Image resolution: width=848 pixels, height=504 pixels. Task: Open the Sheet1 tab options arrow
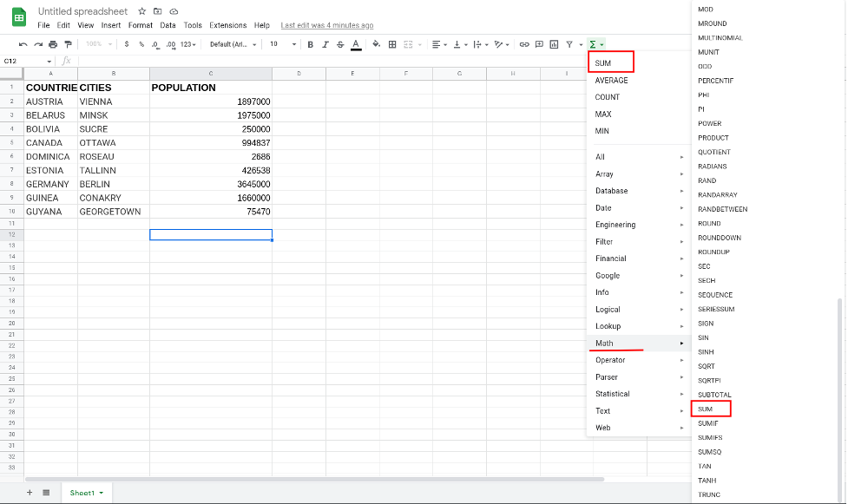[x=102, y=493]
